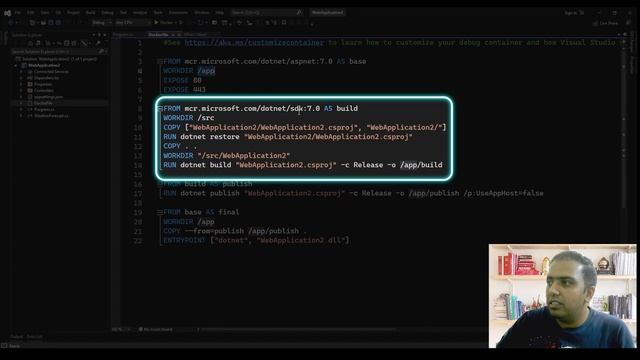Open the Output panel tab

click(17, 337)
